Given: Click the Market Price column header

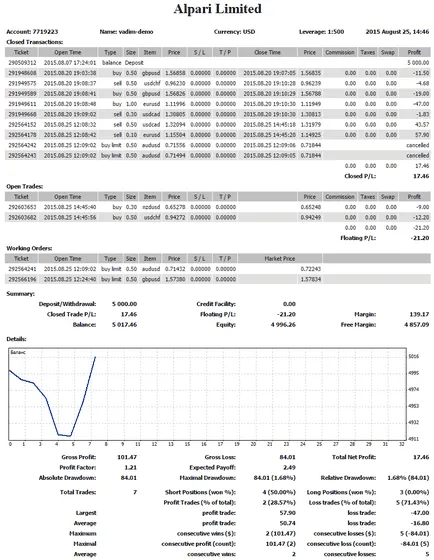Looking at the screenshot, I should click(x=280, y=259).
